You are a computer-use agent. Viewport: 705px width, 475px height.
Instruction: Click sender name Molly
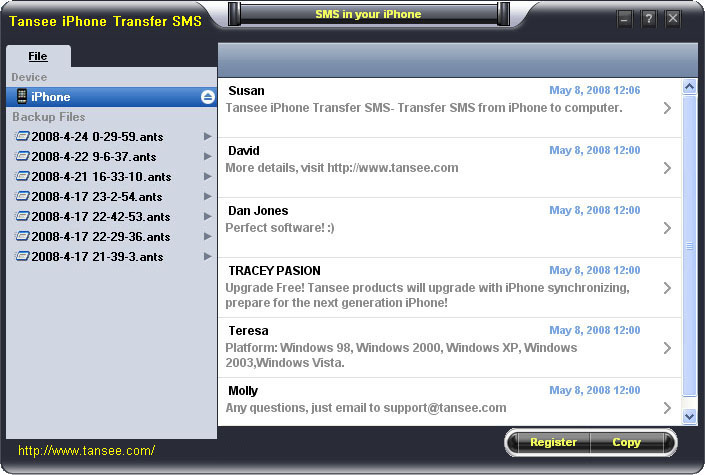243,390
